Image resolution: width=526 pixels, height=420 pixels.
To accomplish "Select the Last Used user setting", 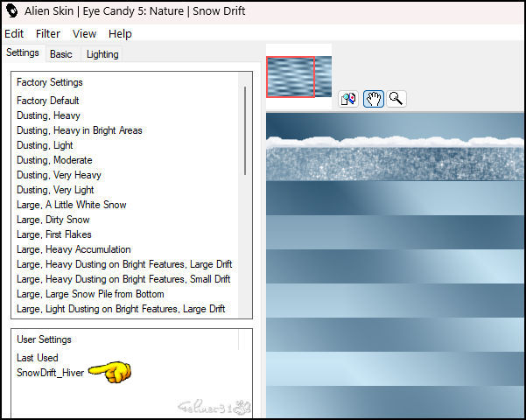I will 38,358.
